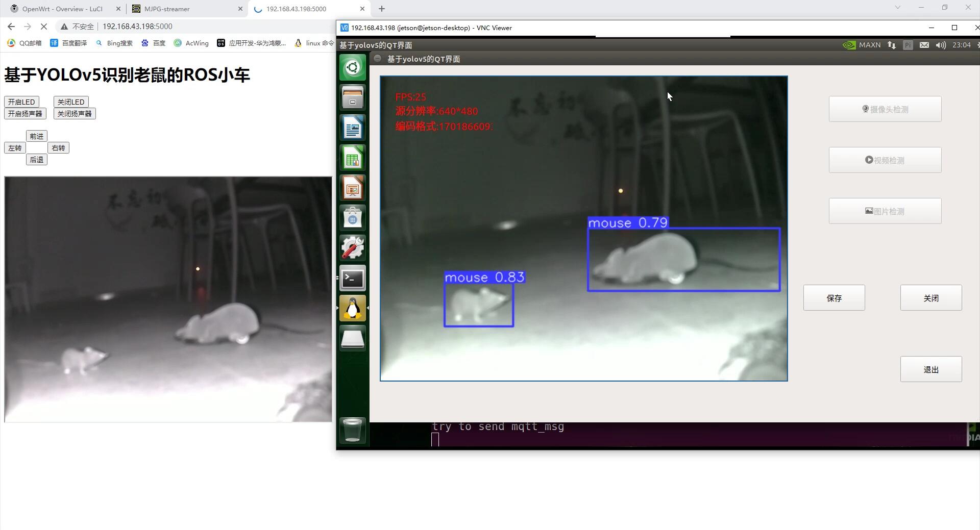This screenshot has width=980, height=530.
Task: Open the Trash icon in launcher
Action: click(352, 430)
